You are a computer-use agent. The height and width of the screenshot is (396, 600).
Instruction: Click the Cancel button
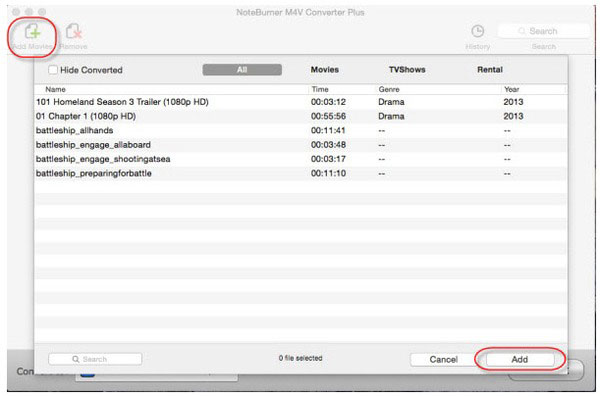[443, 359]
